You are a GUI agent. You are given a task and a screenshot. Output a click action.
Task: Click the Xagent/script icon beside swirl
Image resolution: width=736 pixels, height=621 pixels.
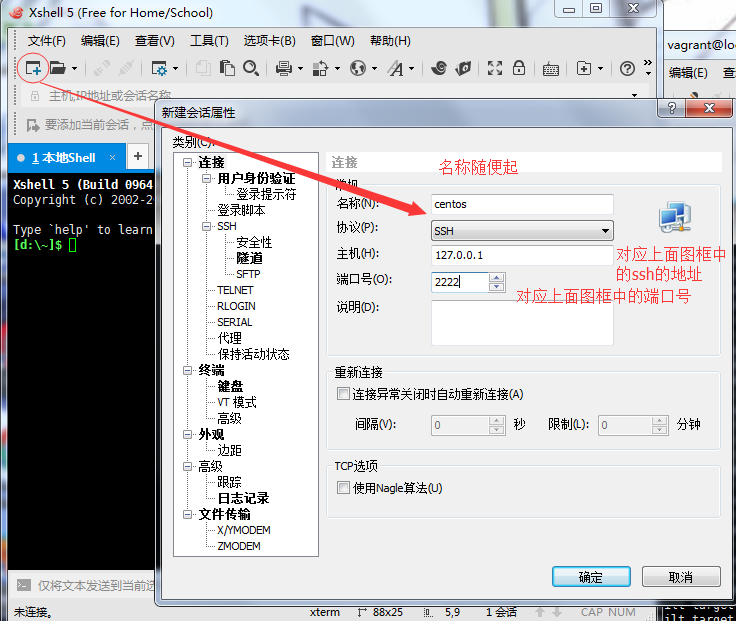463,69
